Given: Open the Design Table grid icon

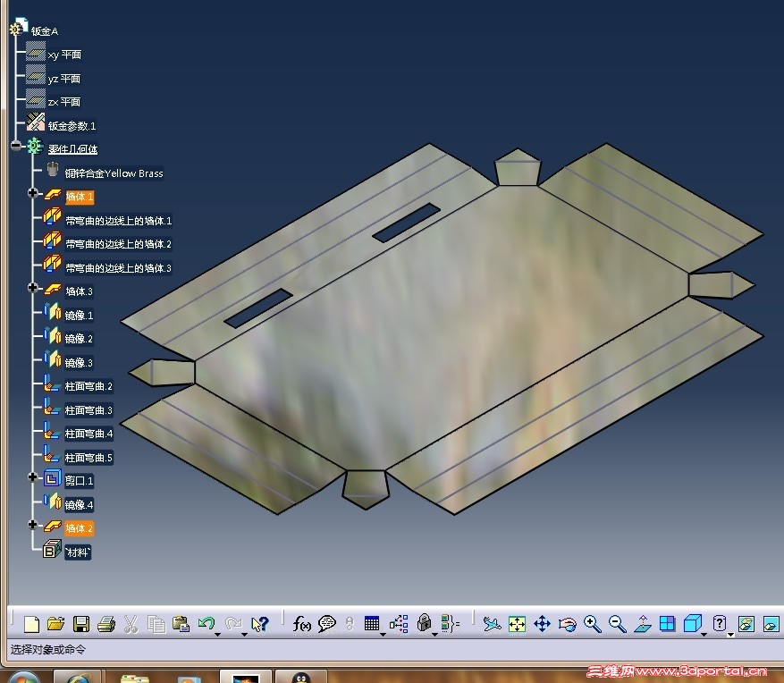Looking at the screenshot, I should coord(372,623).
